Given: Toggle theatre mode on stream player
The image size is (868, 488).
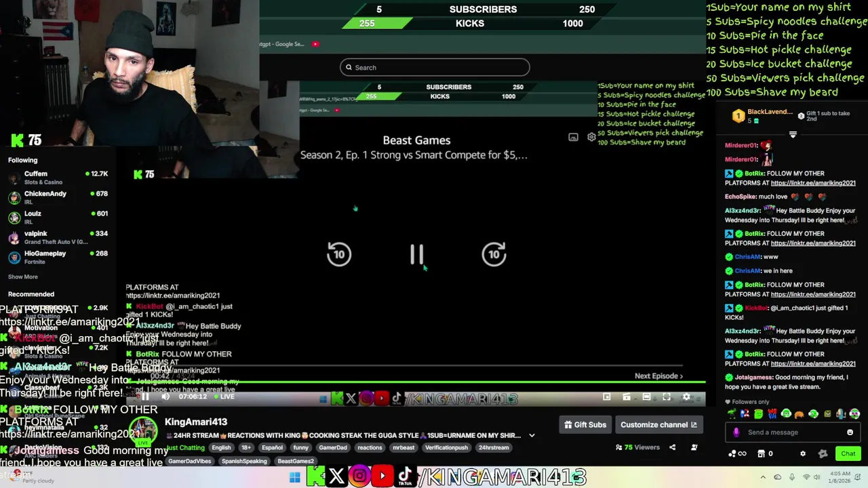Looking at the screenshot, I should click(646, 397).
